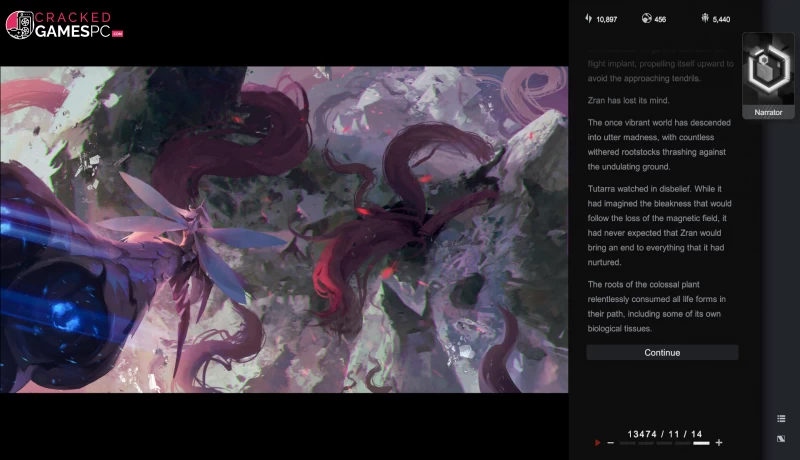Viewport: 800px width, 460px height.
Task: Select the highlighted fifth speed bar segment
Action: pos(702,443)
